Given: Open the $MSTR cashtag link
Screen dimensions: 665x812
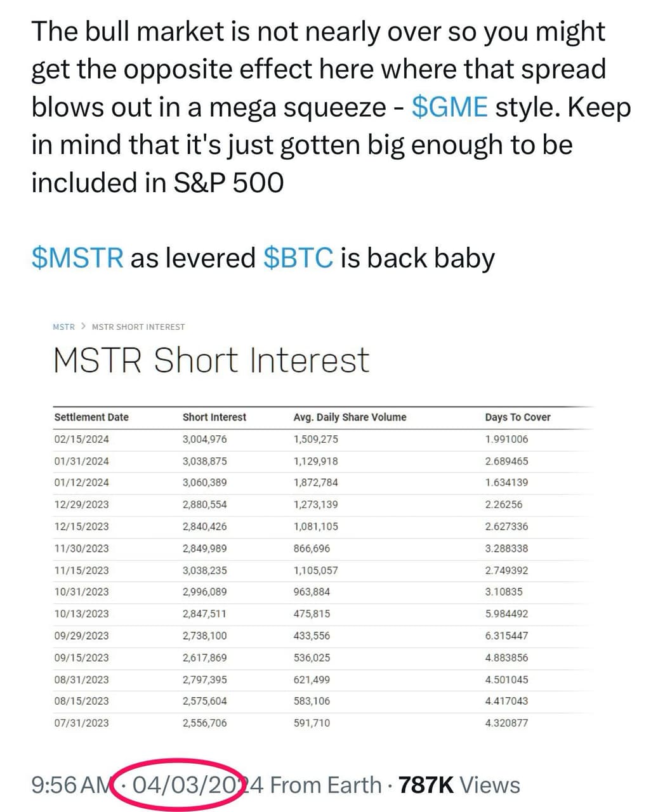Looking at the screenshot, I should tap(77, 258).
